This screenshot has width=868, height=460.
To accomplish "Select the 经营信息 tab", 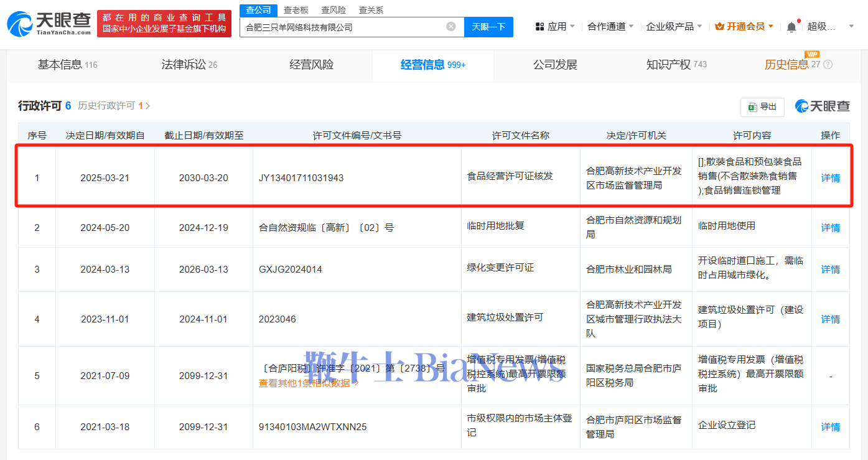I will [433, 65].
